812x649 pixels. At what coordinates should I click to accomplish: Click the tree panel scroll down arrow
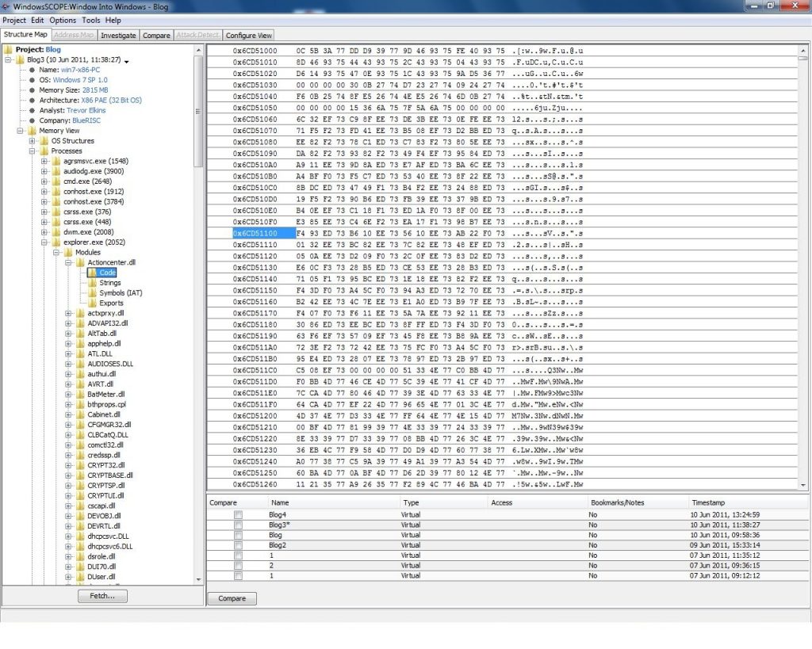[197, 579]
